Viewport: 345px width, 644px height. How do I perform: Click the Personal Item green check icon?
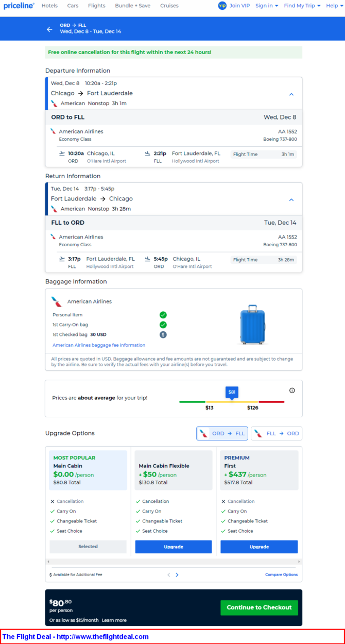coord(163,315)
